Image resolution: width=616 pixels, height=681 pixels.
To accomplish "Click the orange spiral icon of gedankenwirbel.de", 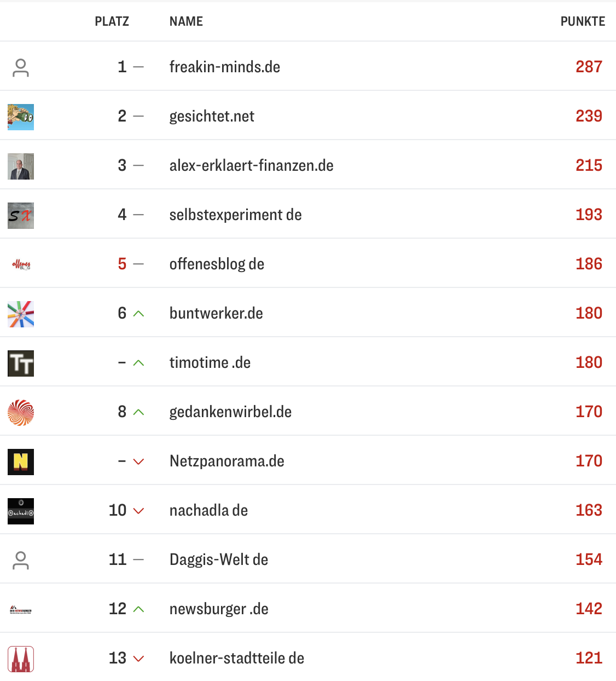I will coord(20,412).
